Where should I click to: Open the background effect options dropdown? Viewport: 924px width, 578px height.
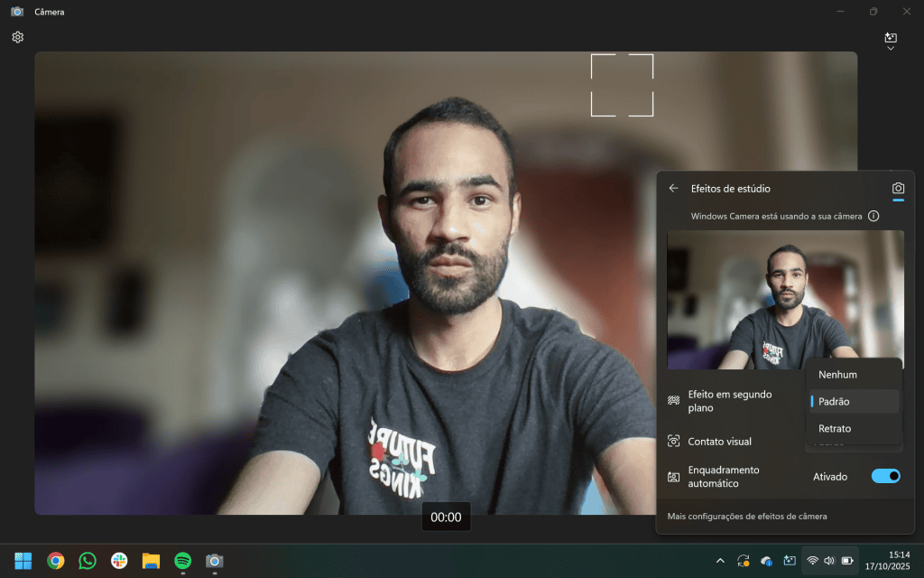(854, 401)
